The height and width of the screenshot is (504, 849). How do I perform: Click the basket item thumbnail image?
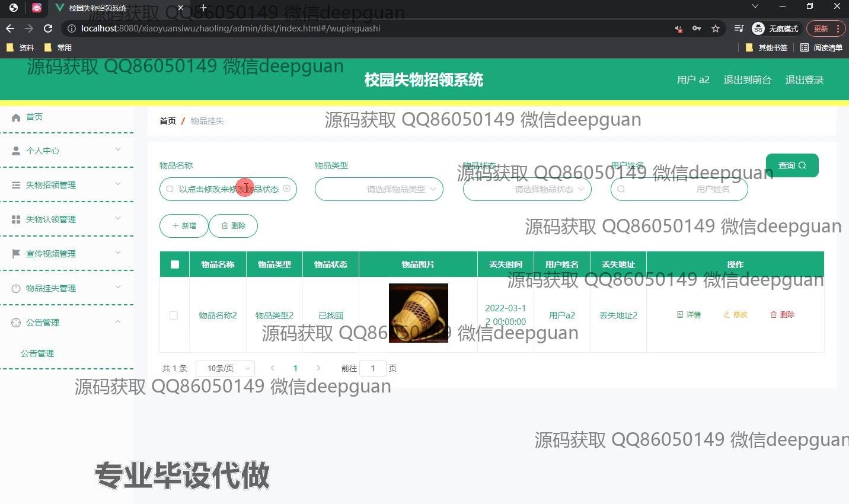[x=417, y=312]
